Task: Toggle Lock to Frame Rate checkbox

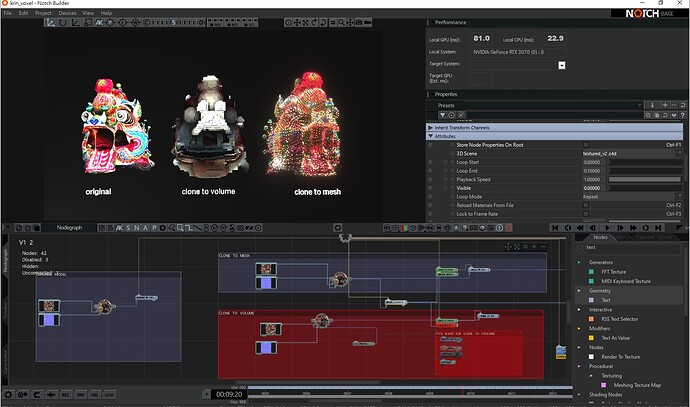Action: point(586,214)
